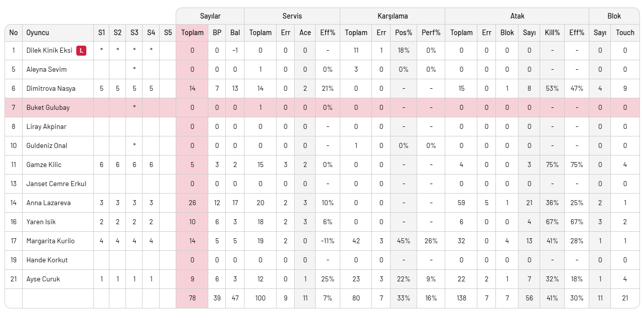
Task: Select the Blok group header
Action: [x=614, y=16]
